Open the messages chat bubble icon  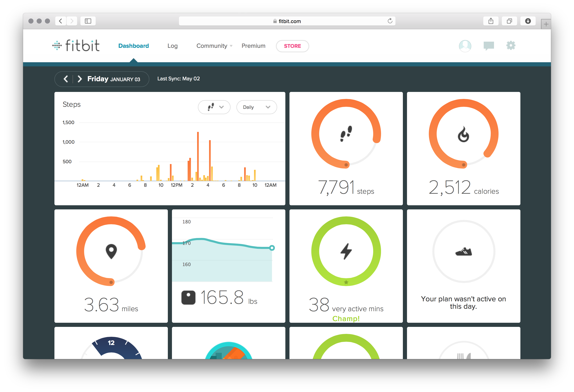click(489, 46)
